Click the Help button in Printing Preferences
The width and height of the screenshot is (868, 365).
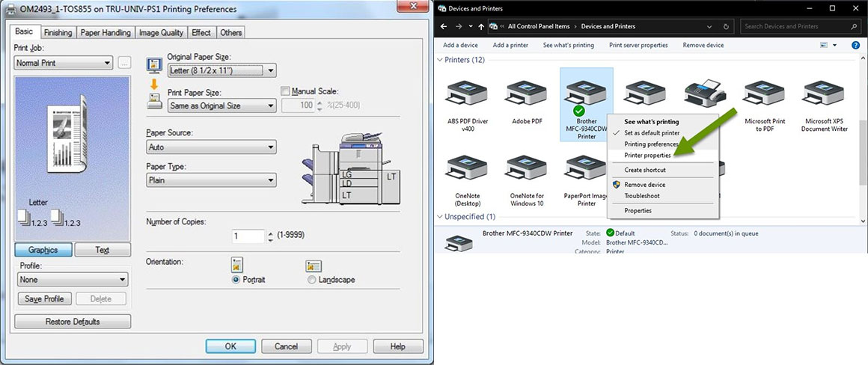[x=398, y=346]
